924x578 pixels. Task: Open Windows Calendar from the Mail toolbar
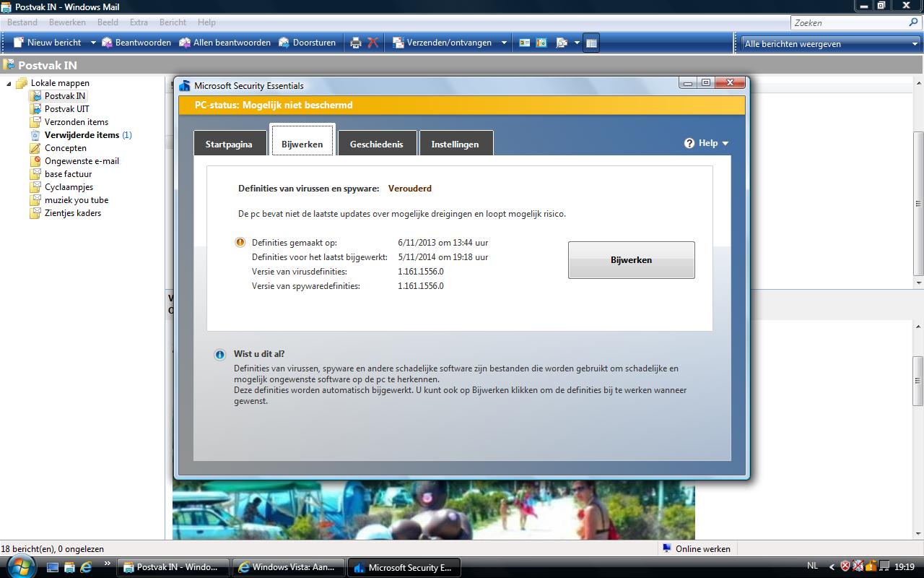(541, 43)
